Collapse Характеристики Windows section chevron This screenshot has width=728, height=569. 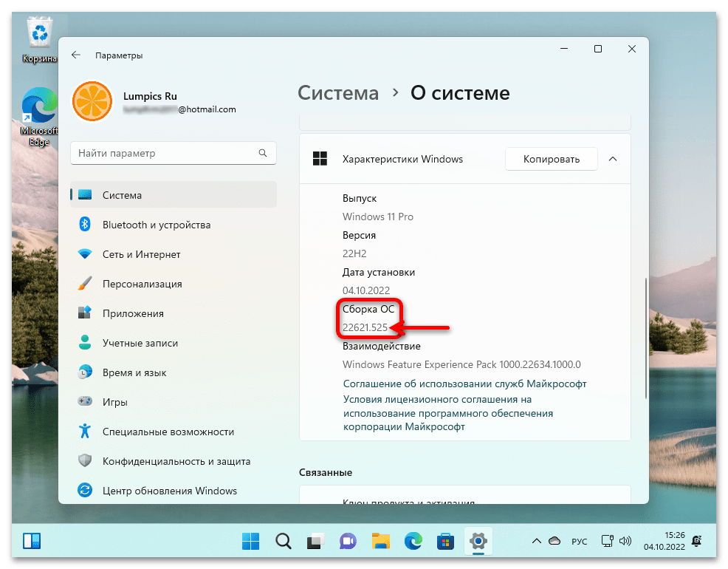click(x=613, y=159)
